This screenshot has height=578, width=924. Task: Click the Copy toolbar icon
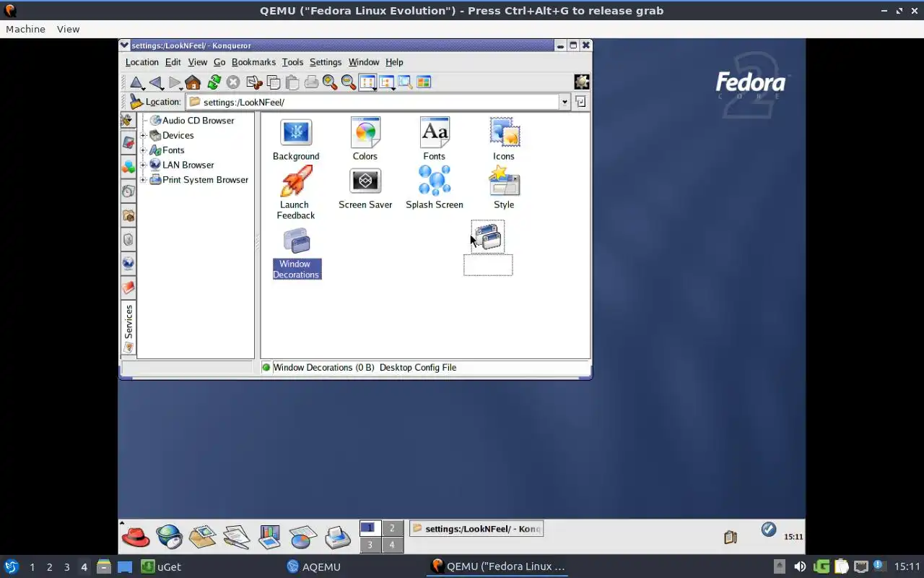[x=274, y=82]
